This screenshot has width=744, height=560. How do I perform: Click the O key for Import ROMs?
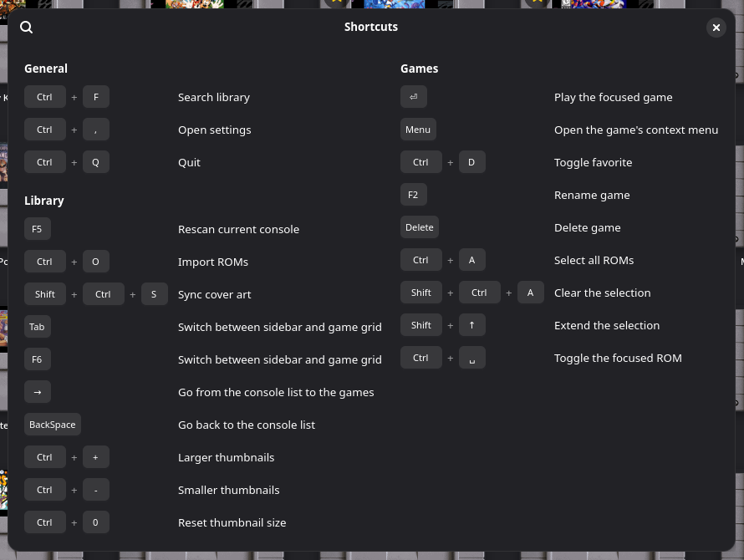click(x=96, y=262)
